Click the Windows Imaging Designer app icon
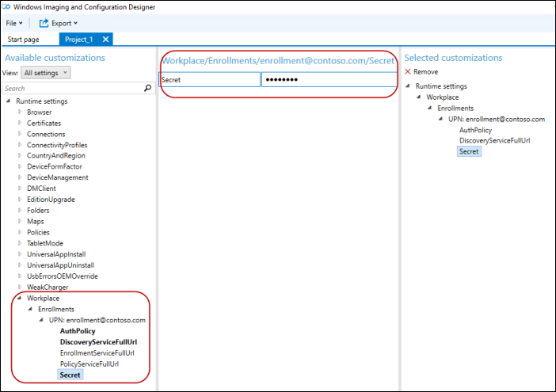The height and width of the screenshot is (392, 556). click(8, 7)
